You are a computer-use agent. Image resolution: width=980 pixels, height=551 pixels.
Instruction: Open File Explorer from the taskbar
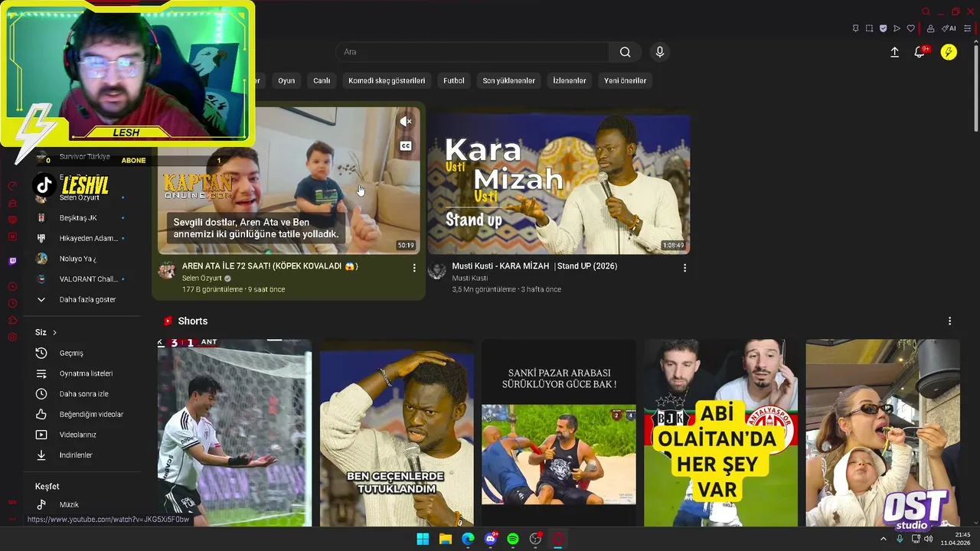(446, 539)
